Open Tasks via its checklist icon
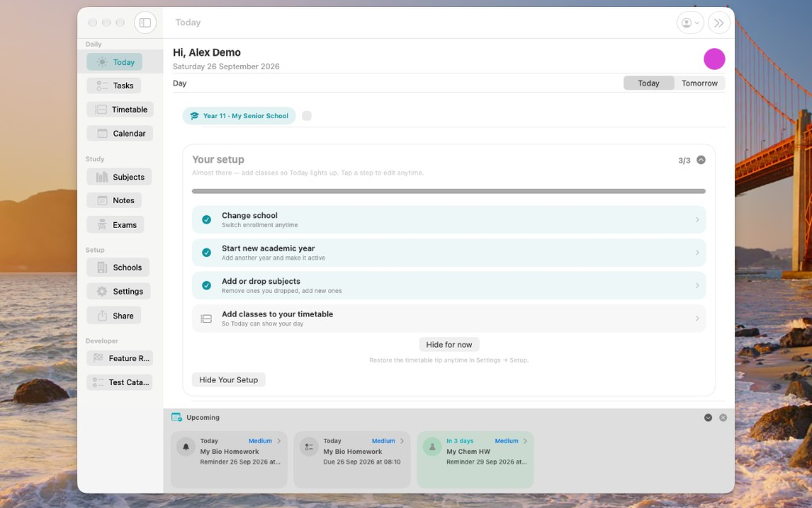The width and height of the screenshot is (812, 508). point(102,86)
